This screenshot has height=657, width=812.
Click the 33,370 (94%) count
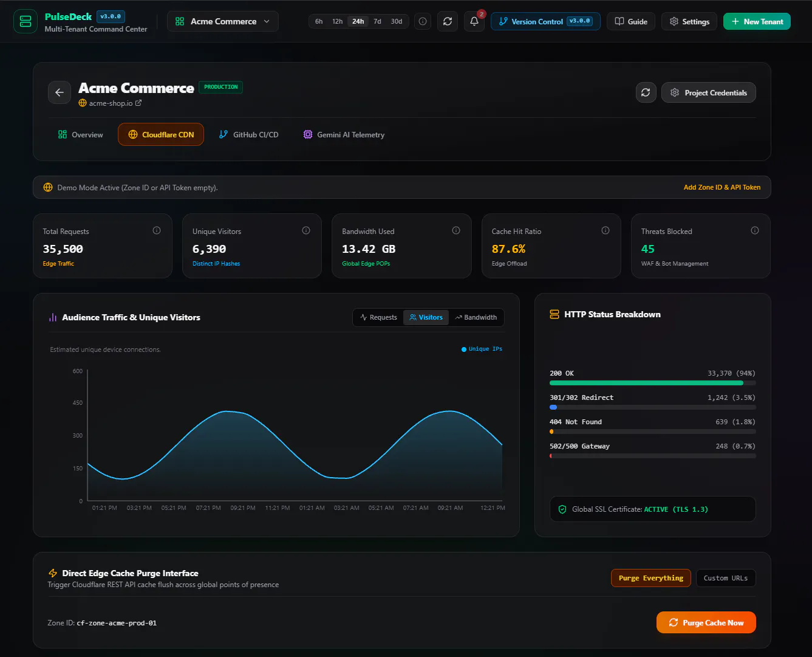732,373
